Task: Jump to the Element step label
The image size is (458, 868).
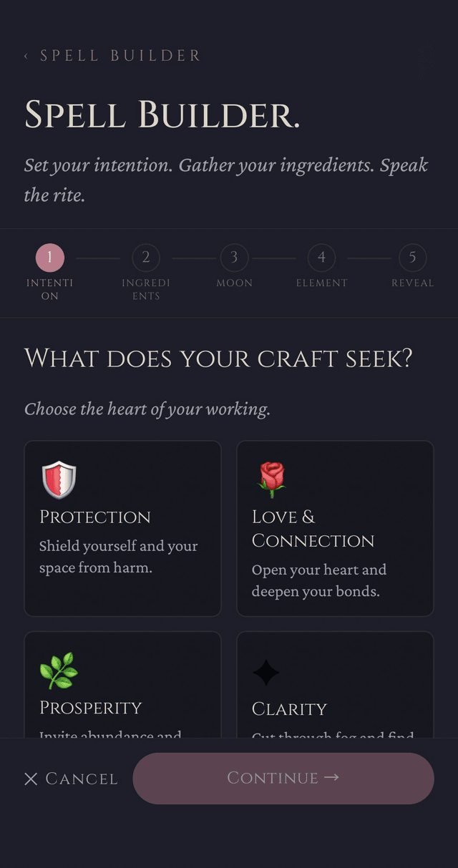Action: 321,283
